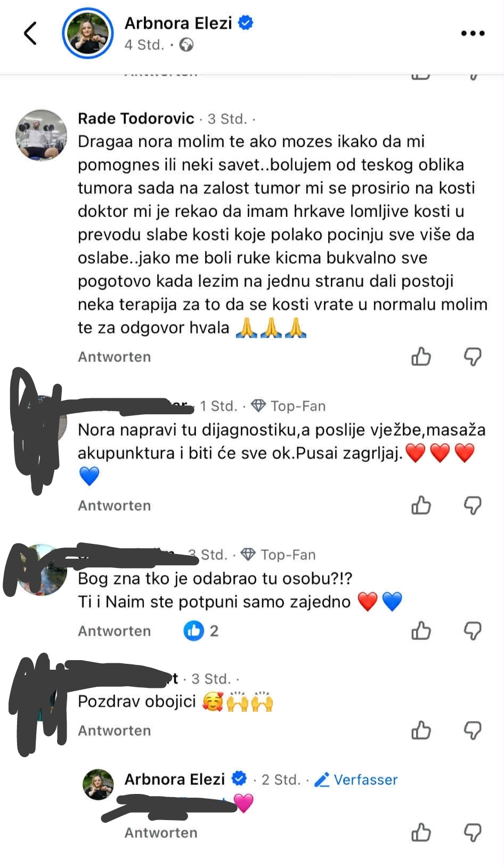Thumbs down the 'Nora napravi tu dijagnostiku' comment
The width and height of the screenshot is (504, 867).
[473, 504]
